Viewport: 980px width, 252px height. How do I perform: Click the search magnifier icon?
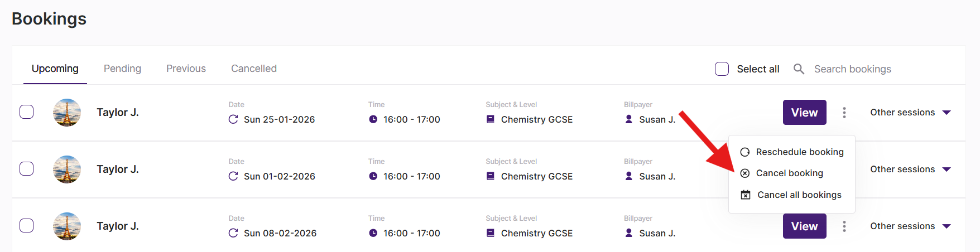pos(799,69)
